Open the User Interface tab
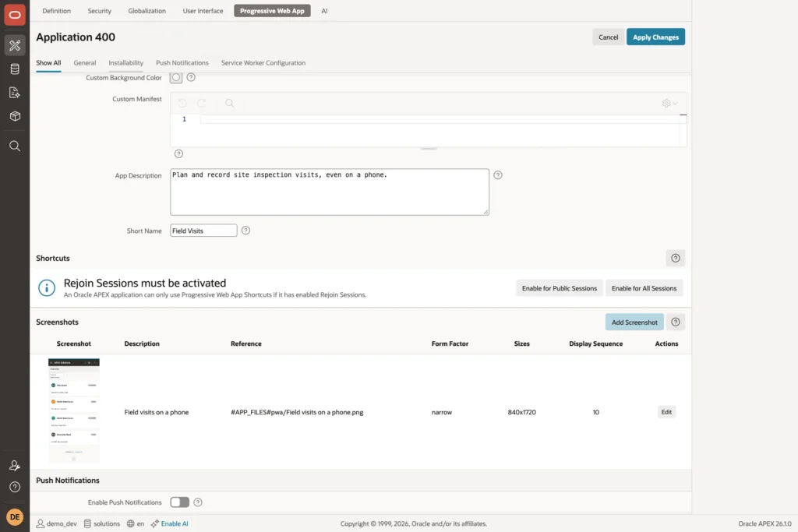798x532 pixels. (x=203, y=11)
